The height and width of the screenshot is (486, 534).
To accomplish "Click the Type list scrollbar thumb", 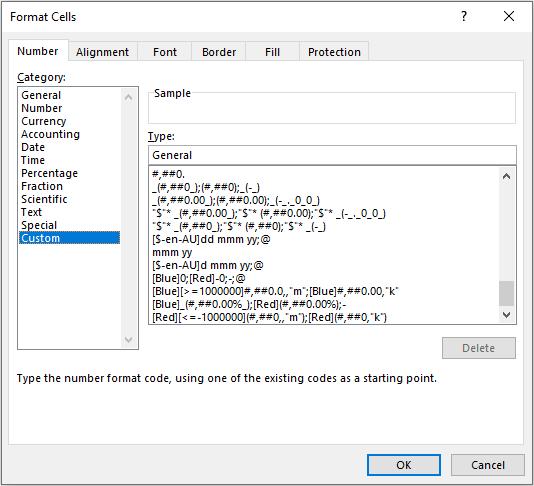I will [506, 293].
